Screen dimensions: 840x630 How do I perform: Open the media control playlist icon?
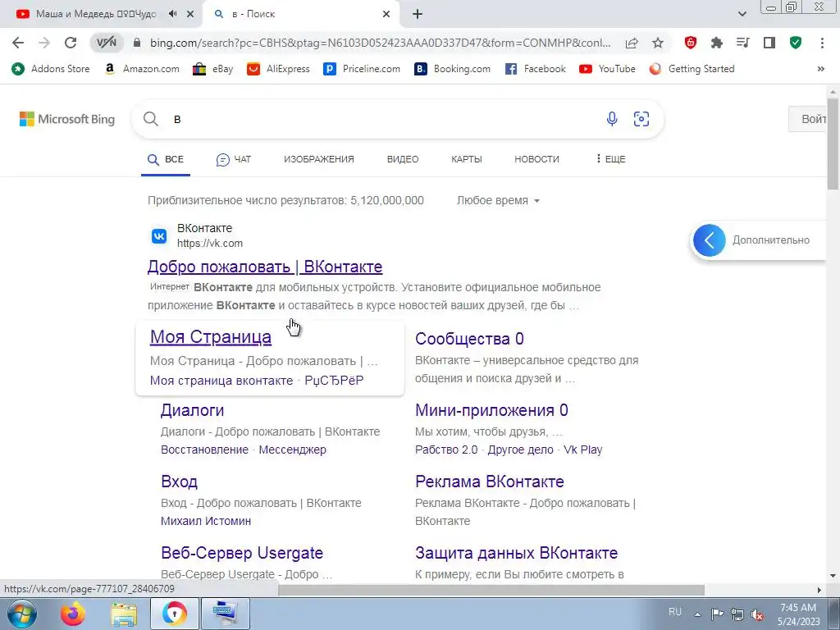pos(743,43)
